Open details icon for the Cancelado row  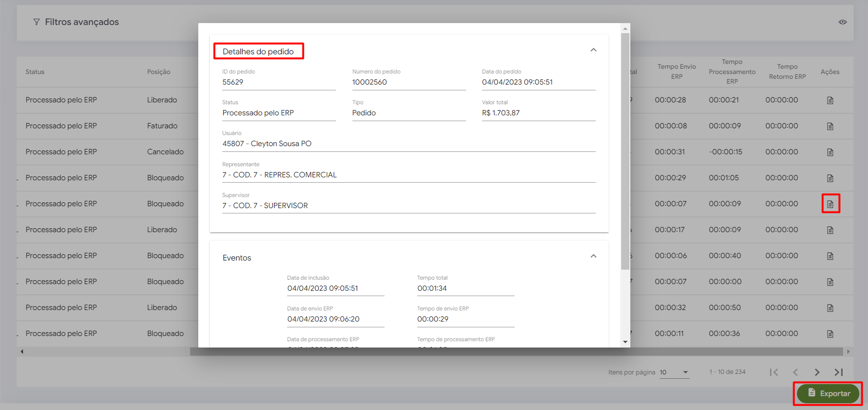830,152
